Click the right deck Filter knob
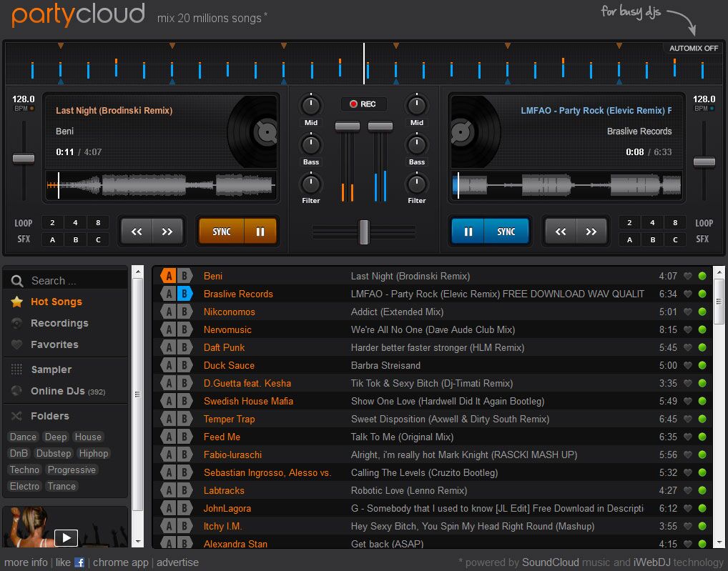Image resolution: width=728 pixels, height=571 pixels. (x=416, y=184)
